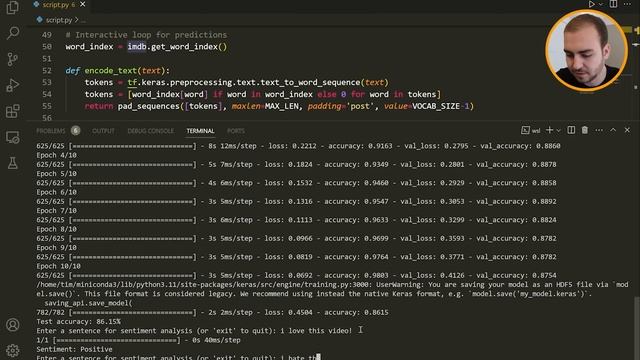Click 'pad_sequences' on line 55

(x=149, y=106)
